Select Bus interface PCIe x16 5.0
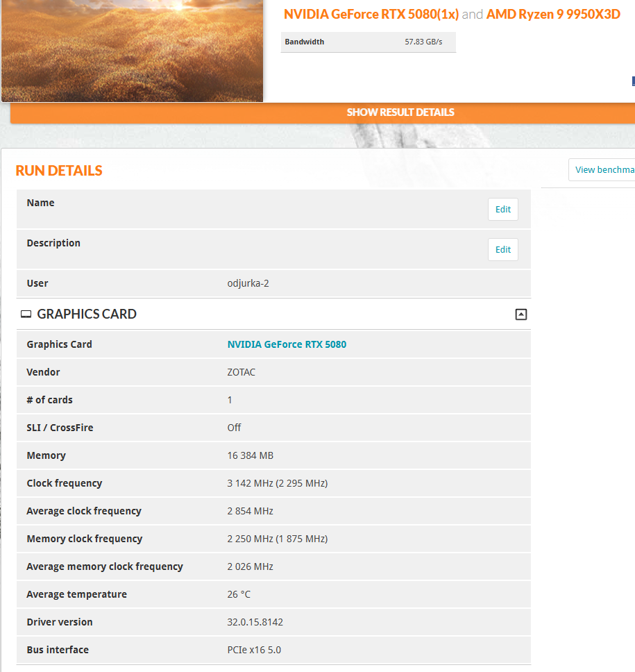635x672 pixels. (x=254, y=650)
